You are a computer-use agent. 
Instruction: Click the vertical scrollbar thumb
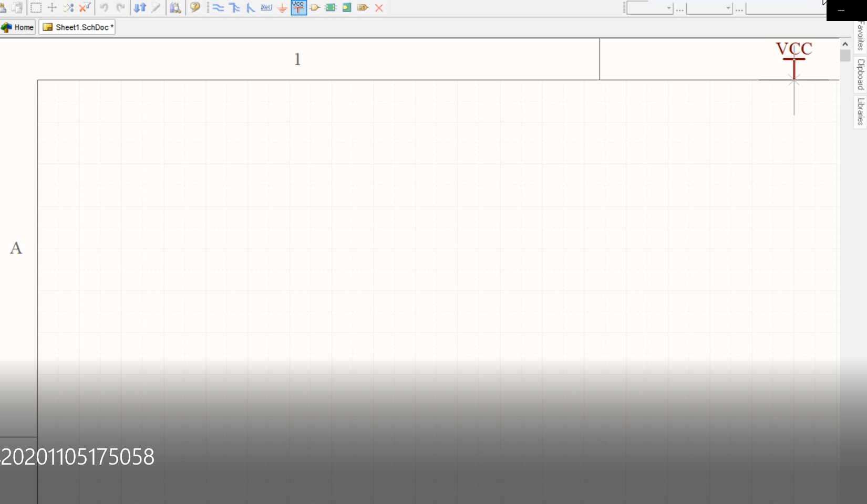click(845, 56)
